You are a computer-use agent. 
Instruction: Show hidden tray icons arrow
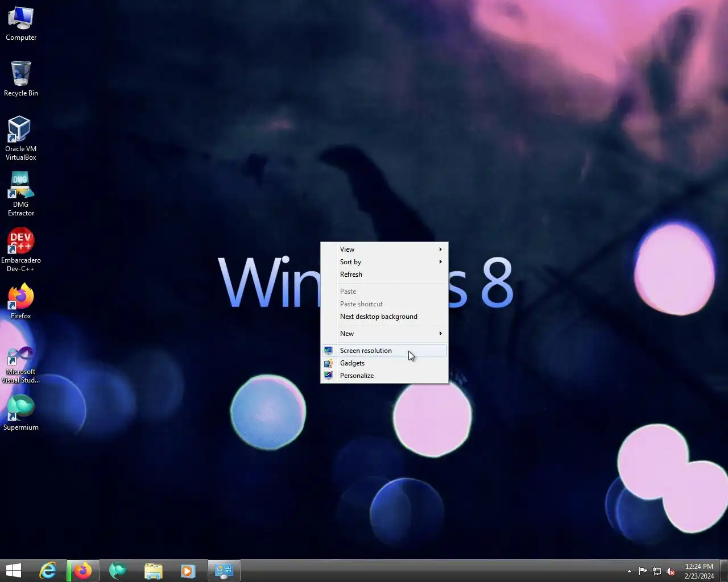point(629,571)
